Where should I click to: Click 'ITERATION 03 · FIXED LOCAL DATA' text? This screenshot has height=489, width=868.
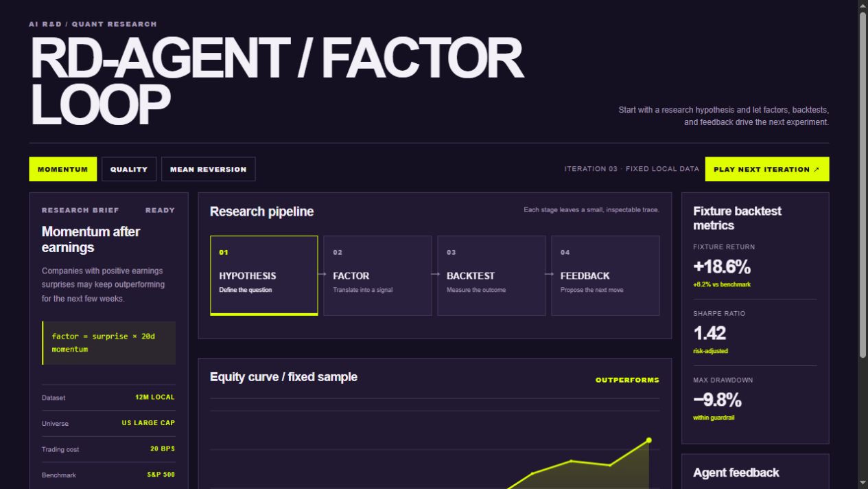(x=632, y=169)
